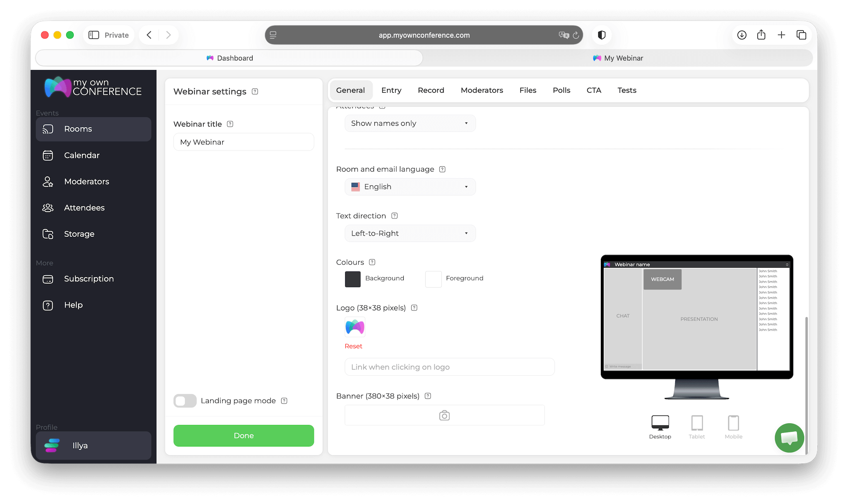Toggle Landing page mode switch
Screen dimensions: 848x504
pyautogui.click(x=185, y=401)
